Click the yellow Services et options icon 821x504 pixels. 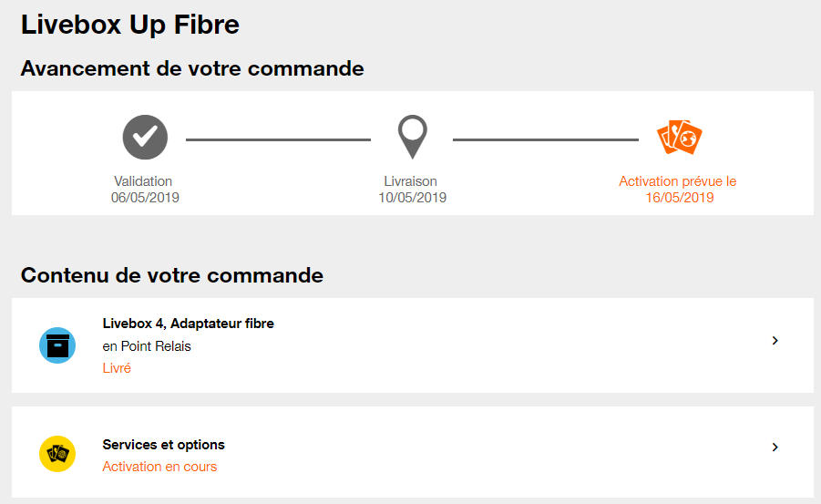(57, 453)
